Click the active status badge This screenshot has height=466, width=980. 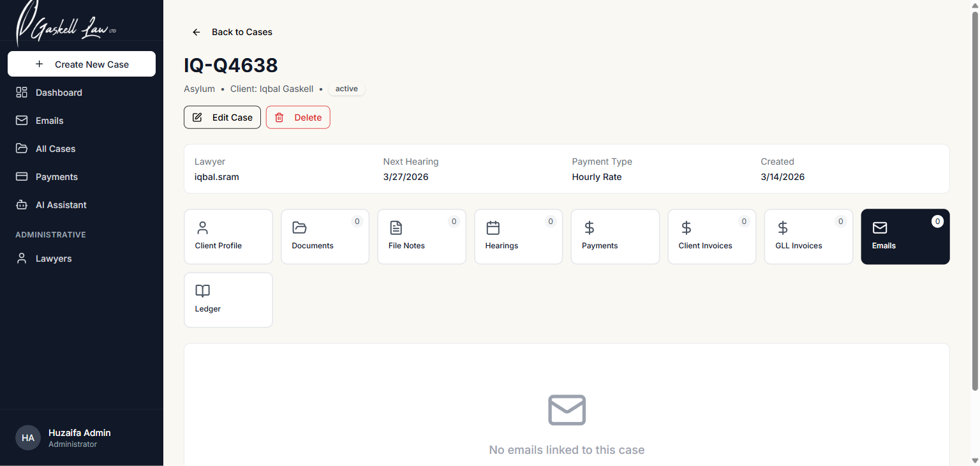[346, 88]
